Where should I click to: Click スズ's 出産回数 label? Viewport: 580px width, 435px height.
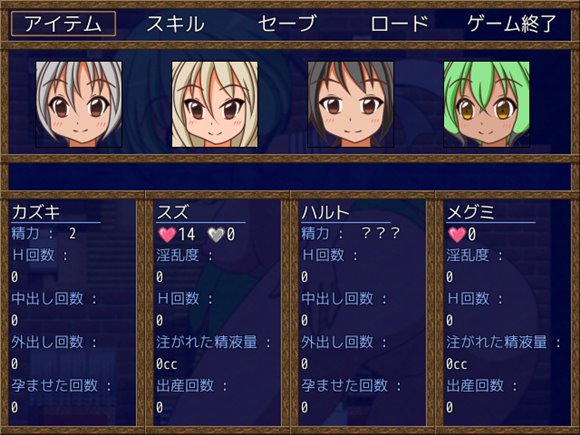coord(192,386)
